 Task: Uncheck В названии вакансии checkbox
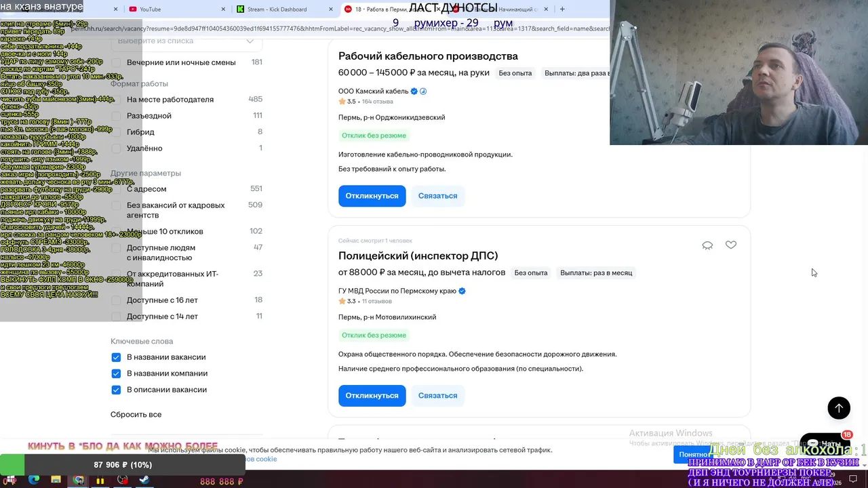tap(116, 357)
